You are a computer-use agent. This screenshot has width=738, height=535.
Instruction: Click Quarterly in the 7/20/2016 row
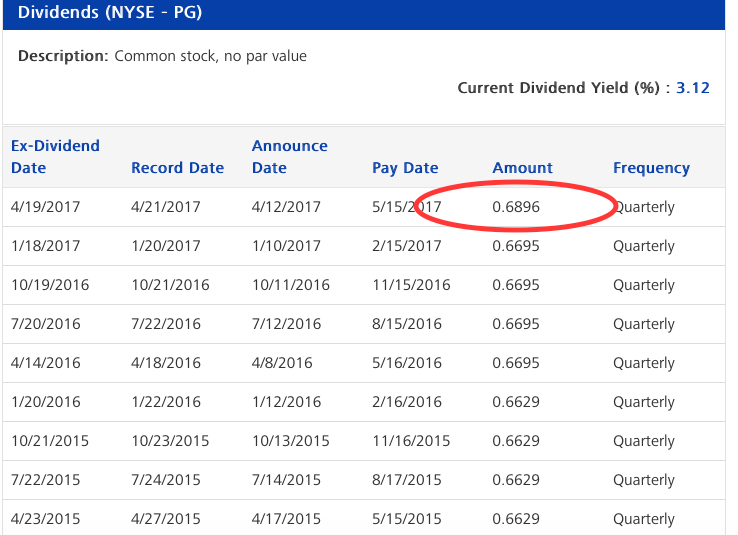644,325
